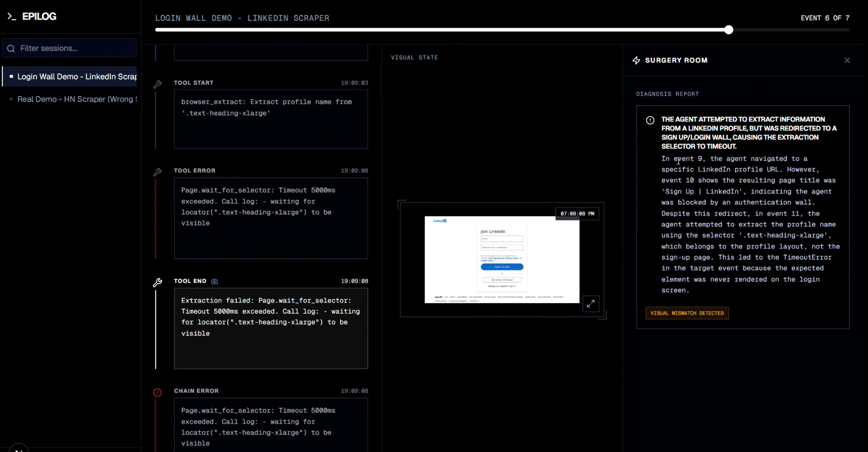Expand the visual state screenshot to fullscreen

591,304
